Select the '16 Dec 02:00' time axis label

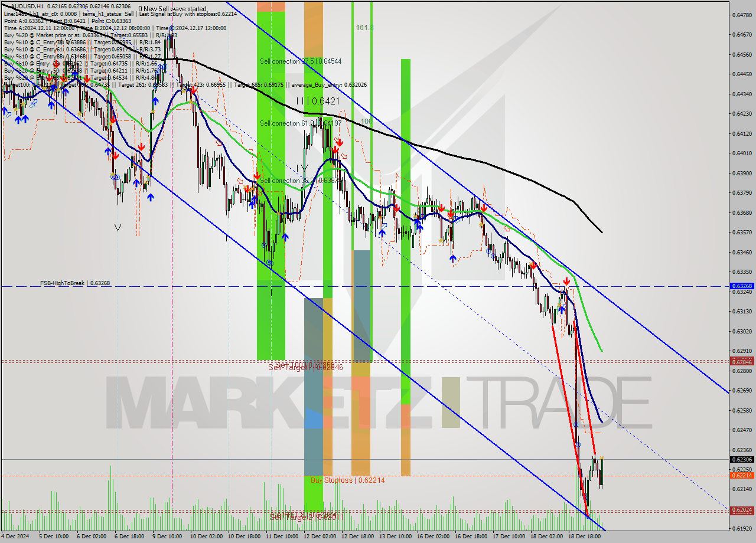tap(433, 537)
